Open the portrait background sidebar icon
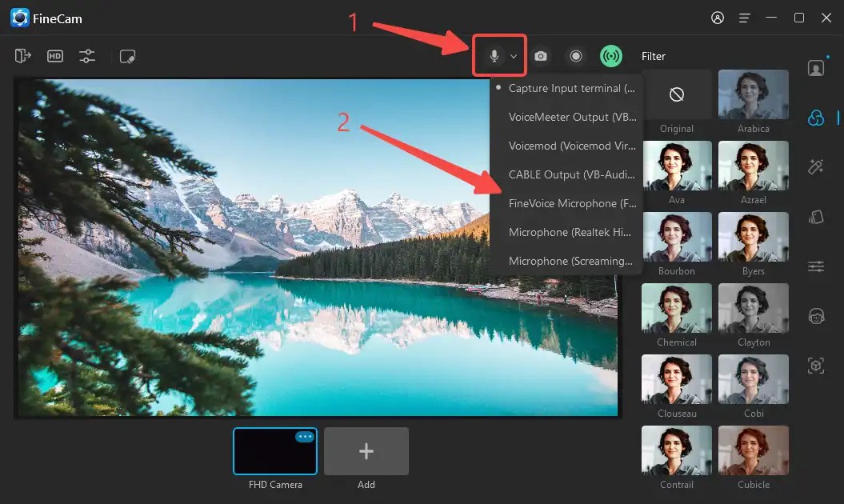Viewport: 844px width, 504px height. coord(816,68)
